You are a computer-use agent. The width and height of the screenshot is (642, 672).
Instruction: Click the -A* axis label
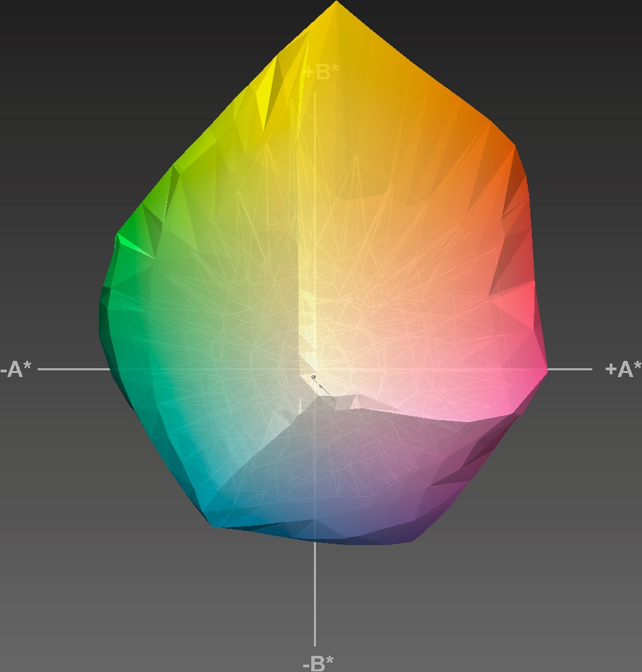point(16,369)
